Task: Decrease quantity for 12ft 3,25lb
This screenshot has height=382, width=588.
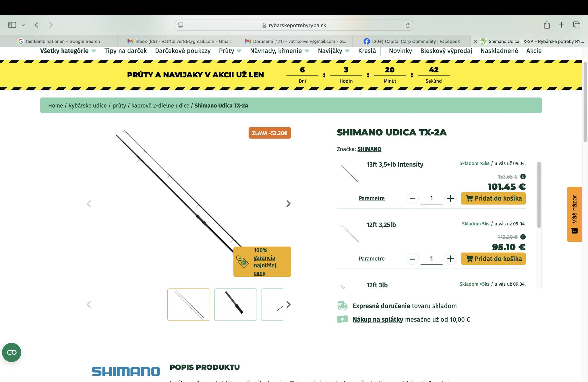Action: pos(413,259)
